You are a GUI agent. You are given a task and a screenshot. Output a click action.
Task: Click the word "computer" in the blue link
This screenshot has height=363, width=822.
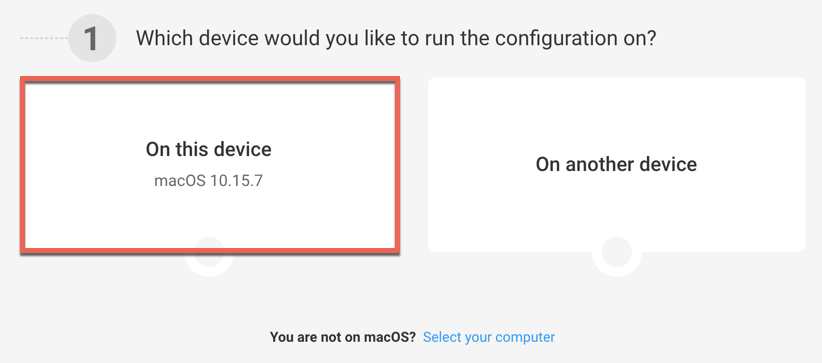(x=525, y=337)
